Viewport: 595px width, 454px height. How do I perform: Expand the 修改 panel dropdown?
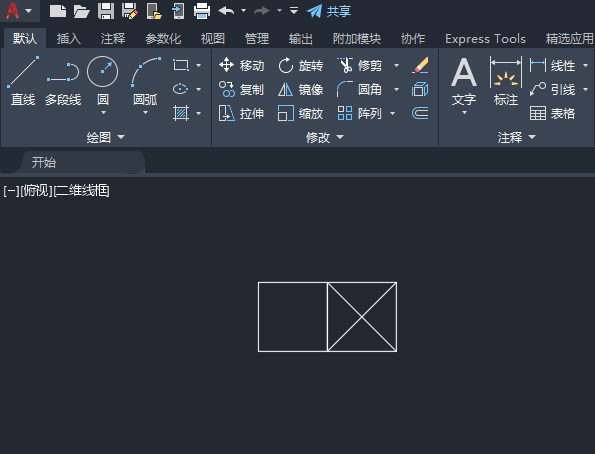[x=325, y=137]
